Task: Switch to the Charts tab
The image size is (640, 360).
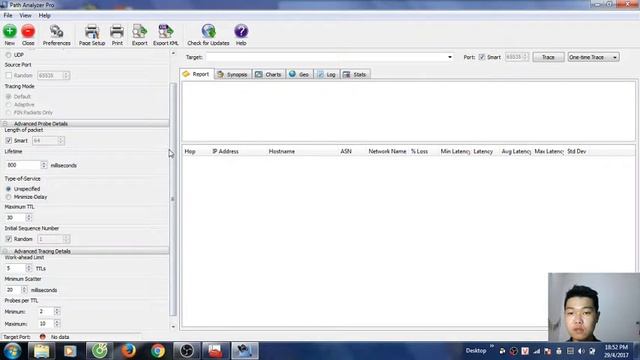Action: [x=268, y=74]
